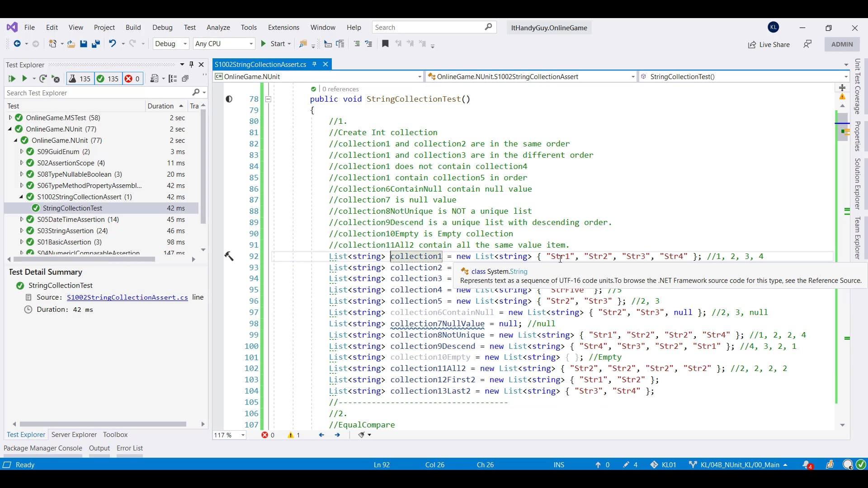Image resolution: width=868 pixels, height=488 pixels.
Task: Click the notifications bell in status bar
Action: pyautogui.click(x=807, y=465)
